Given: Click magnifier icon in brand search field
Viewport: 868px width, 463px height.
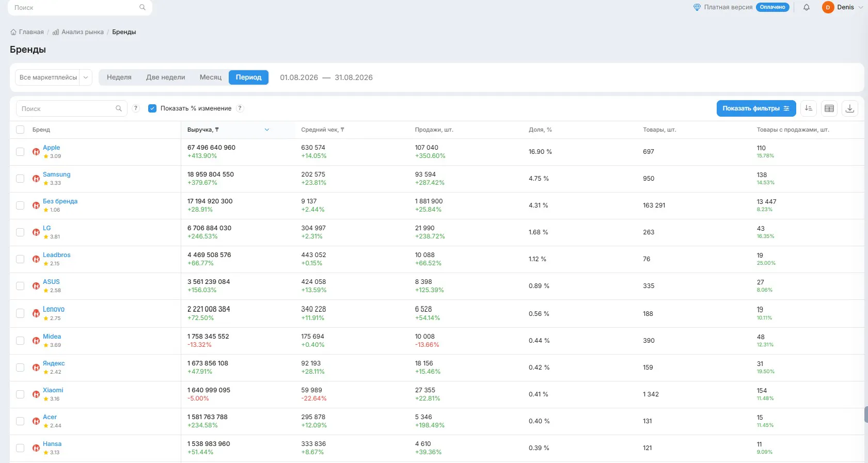Looking at the screenshot, I should [x=119, y=108].
